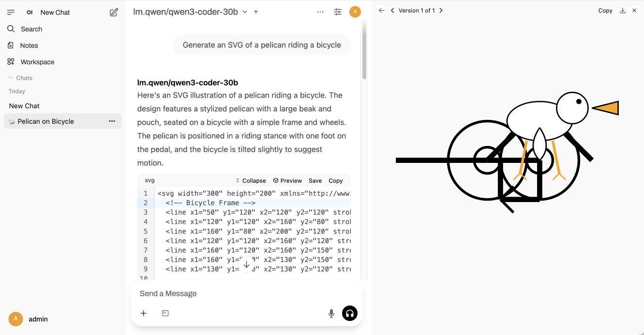Open the chat options ellipsis menu
This screenshot has height=335, width=644.
pos(320,11)
